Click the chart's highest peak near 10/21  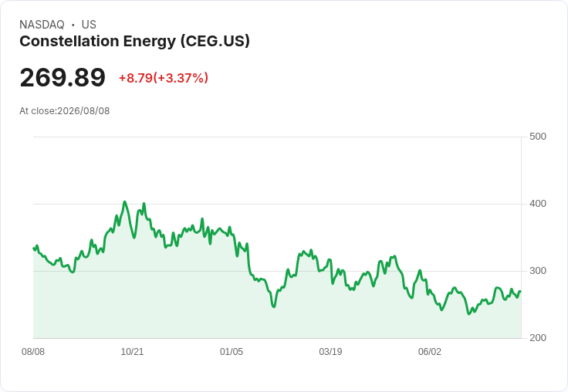(x=124, y=202)
